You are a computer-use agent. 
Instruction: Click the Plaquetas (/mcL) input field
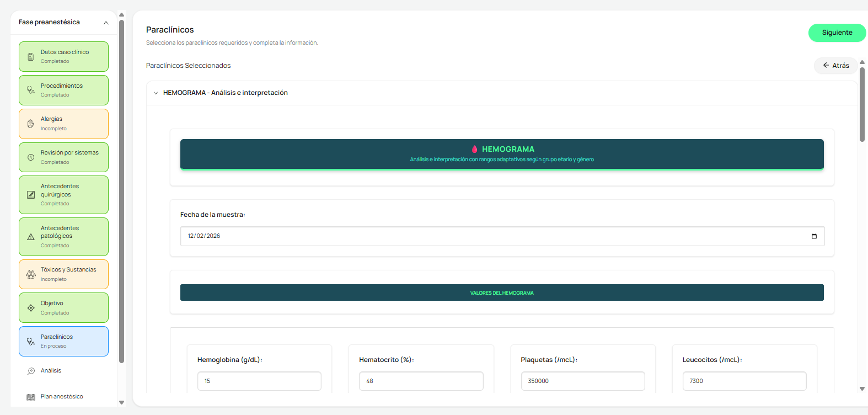(x=583, y=381)
